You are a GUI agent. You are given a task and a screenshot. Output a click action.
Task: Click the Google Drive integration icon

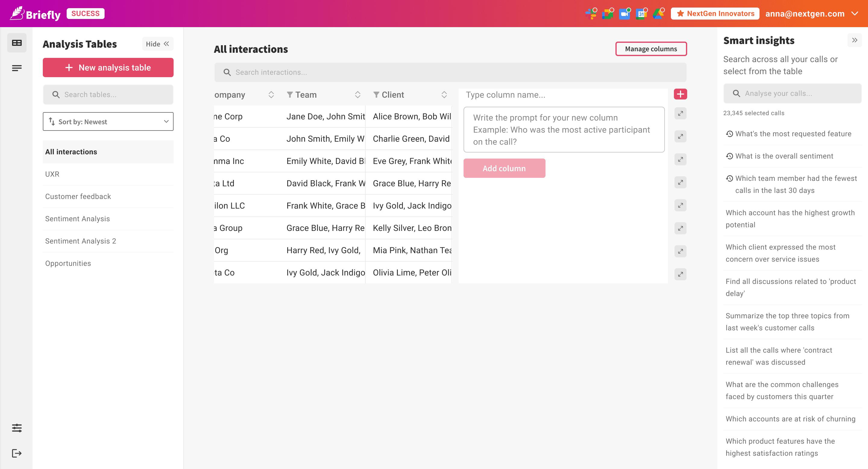click(658, 14)
